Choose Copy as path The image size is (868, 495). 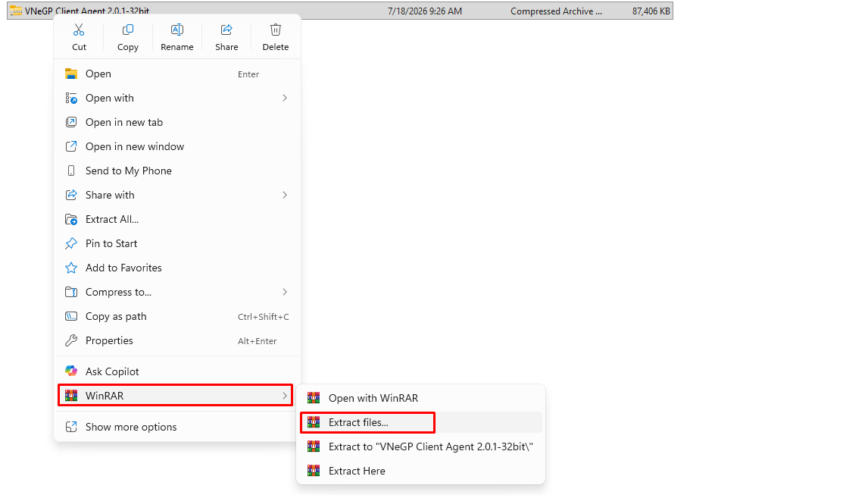177,317
